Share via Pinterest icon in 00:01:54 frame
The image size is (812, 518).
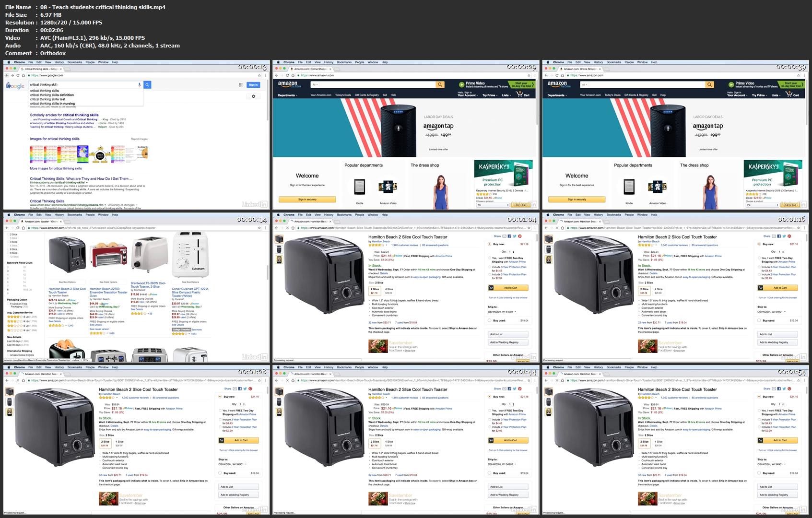789,388
